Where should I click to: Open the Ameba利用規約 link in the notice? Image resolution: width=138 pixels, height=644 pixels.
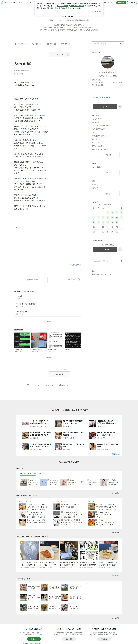(62, 6)
